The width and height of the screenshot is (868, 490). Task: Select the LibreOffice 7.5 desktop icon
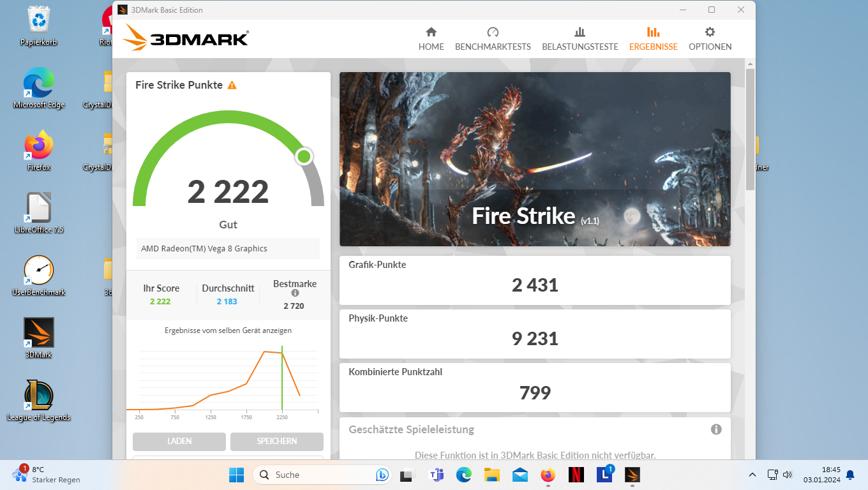(39, 213)
